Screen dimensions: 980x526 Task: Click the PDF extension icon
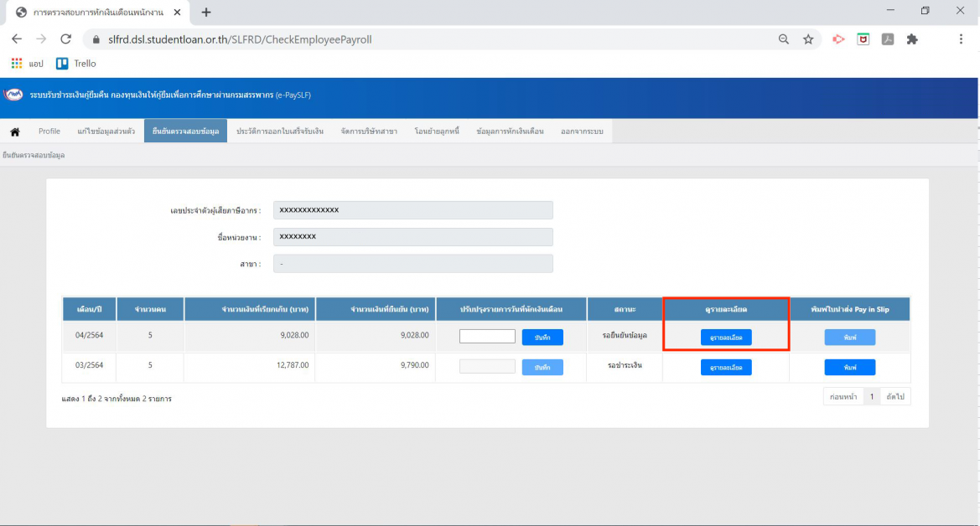tap(888, 39)
